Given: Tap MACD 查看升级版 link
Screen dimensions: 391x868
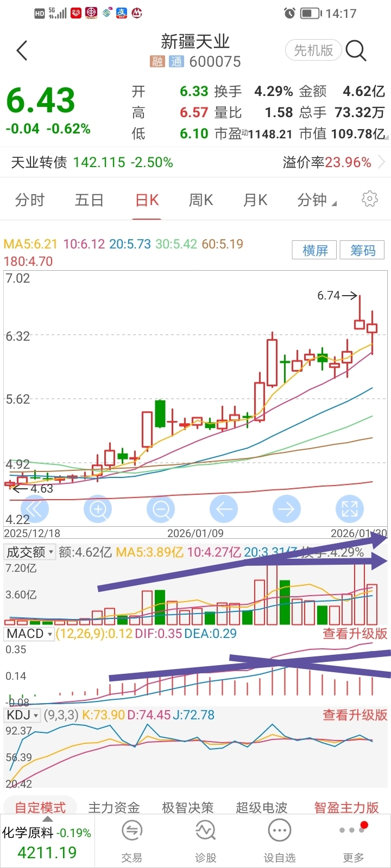Looking at the screenshot, I should [x=355, y=633].
